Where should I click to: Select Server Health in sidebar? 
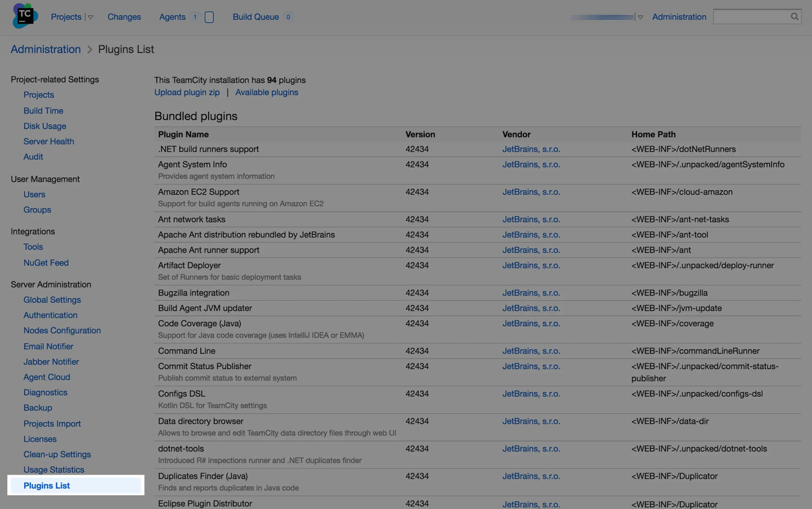(x=49, y=141)
